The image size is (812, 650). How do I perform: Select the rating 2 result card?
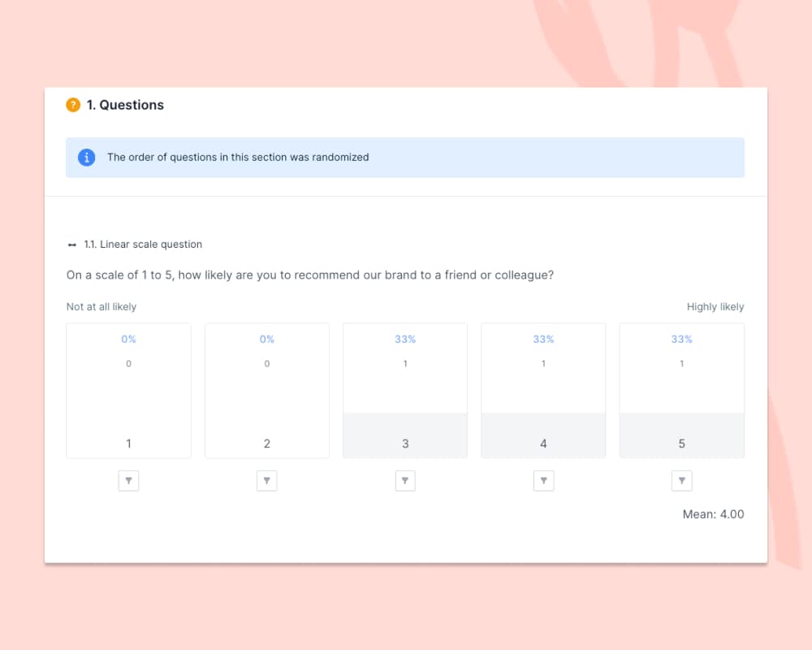[x=267, y=391]
